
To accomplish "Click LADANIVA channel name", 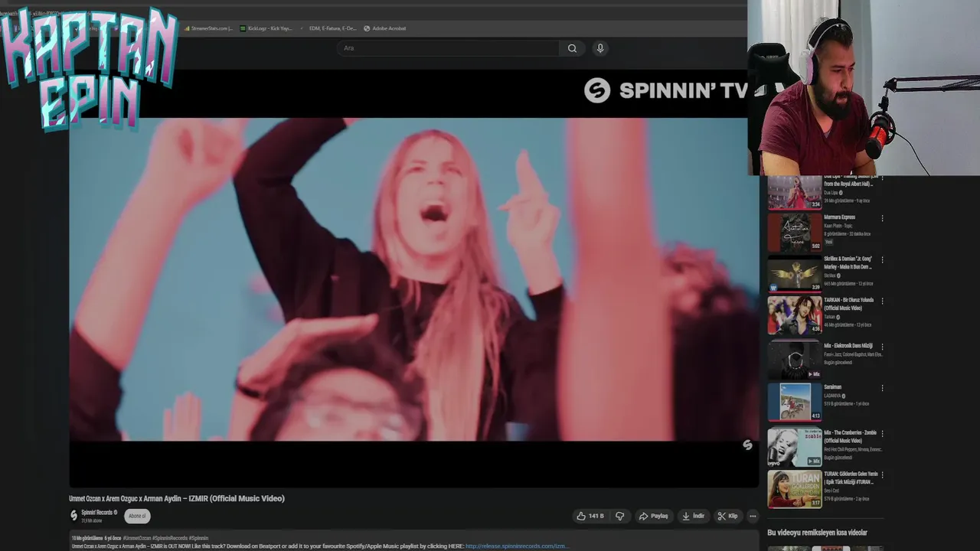I will 832,396.
